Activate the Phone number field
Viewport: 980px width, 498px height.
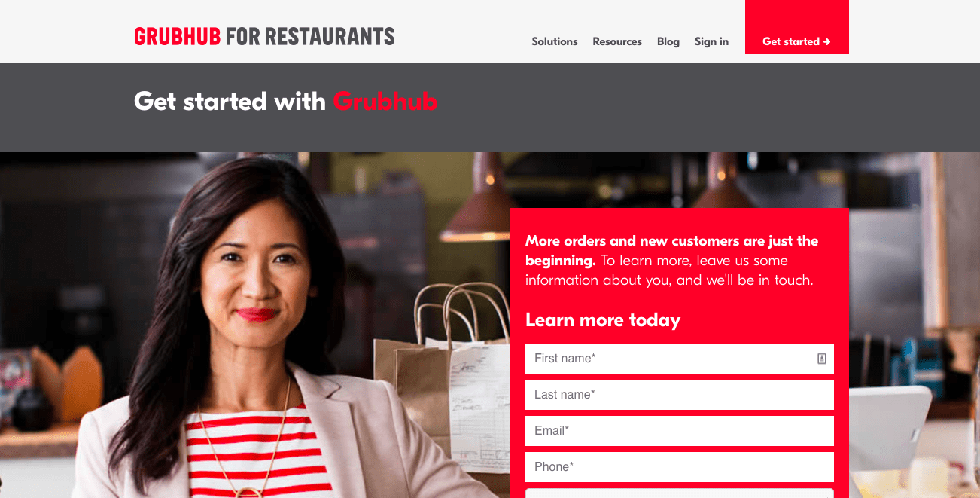[x=680, y=467]
